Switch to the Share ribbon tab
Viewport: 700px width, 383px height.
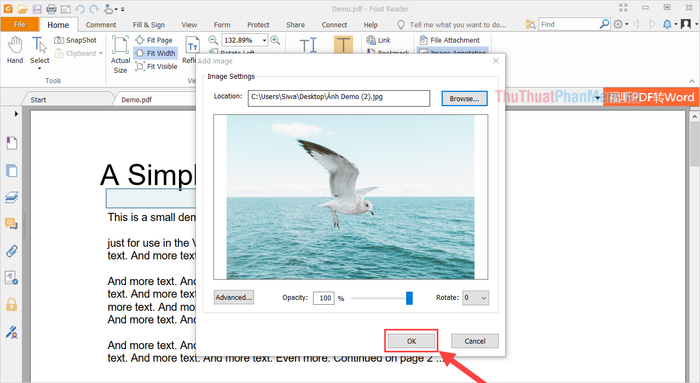296,25
